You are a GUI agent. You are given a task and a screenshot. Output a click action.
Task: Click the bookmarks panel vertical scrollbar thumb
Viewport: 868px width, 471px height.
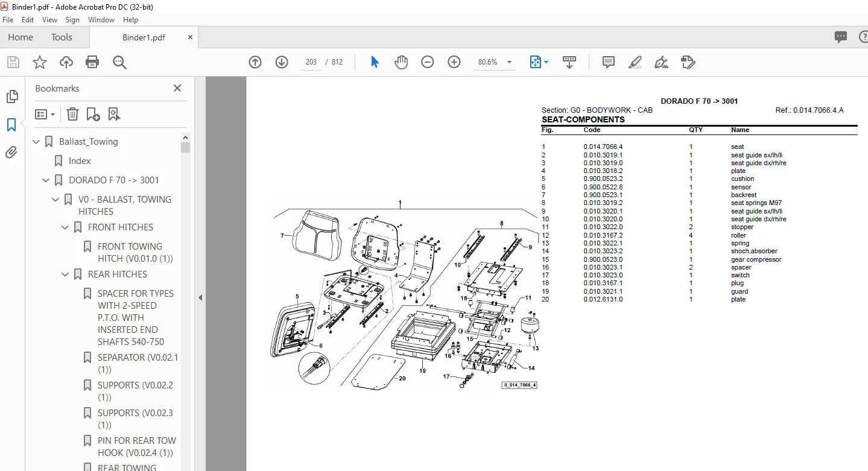tap(185, 147)
